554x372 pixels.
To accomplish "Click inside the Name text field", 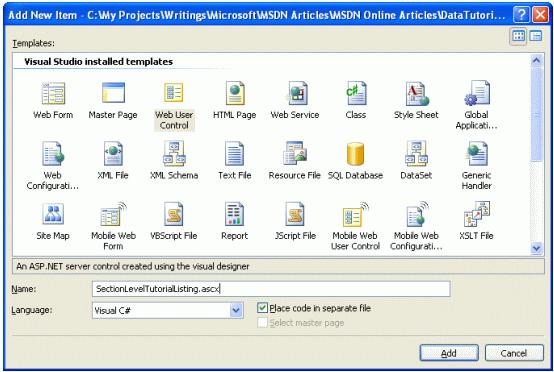I will (271, 289).
